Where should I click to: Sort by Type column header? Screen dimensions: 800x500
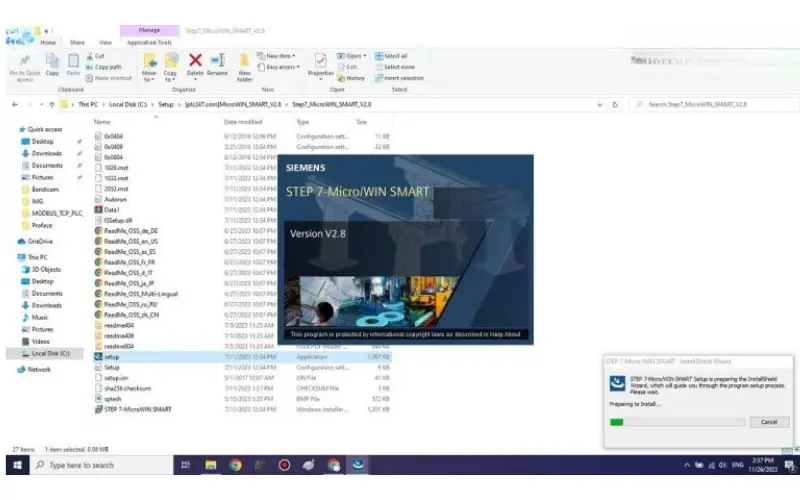[303, 122]
